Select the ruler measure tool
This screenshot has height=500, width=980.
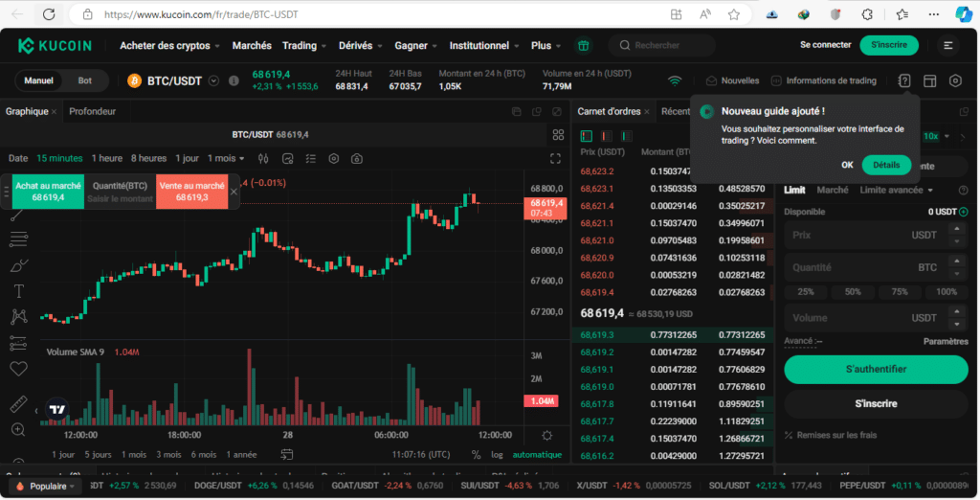(19, 404)
